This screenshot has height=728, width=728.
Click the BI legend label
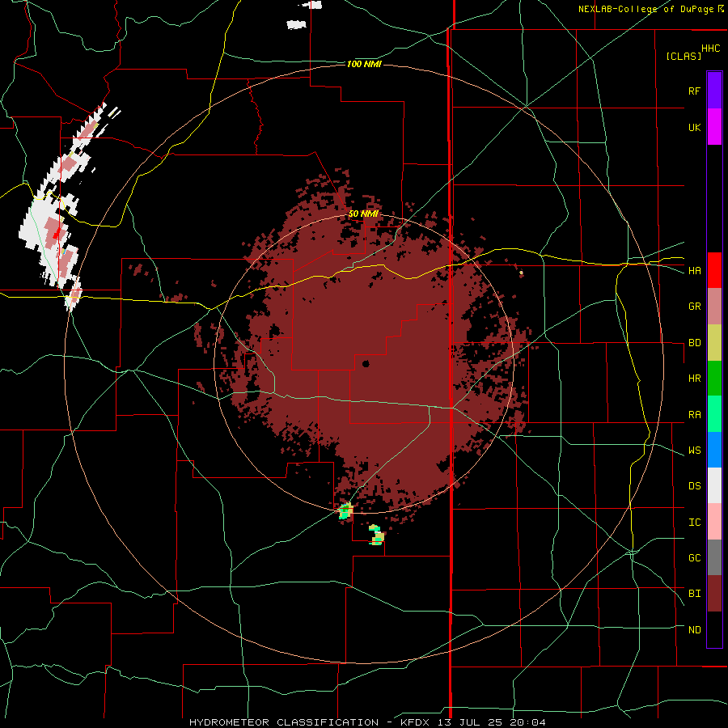coord(694,594)
